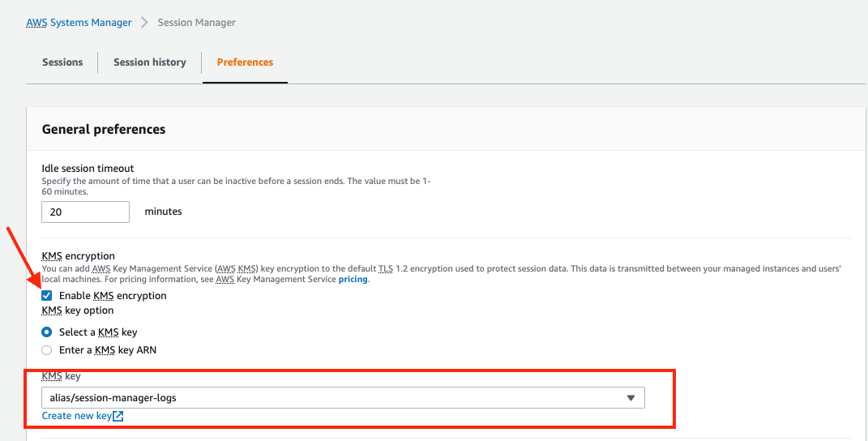The width and height of the screenshot is (868, 441).
Task: Click the KMS encryption section title
Action: [79, 256]
